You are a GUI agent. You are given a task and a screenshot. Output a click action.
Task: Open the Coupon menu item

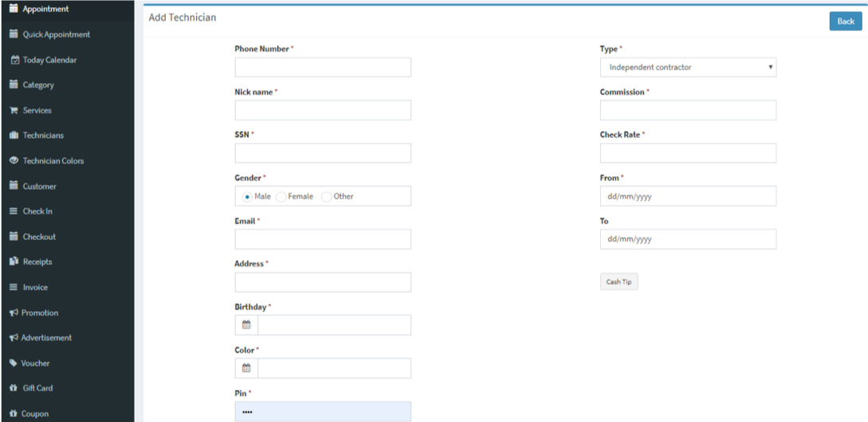click(x=67, y=413)
